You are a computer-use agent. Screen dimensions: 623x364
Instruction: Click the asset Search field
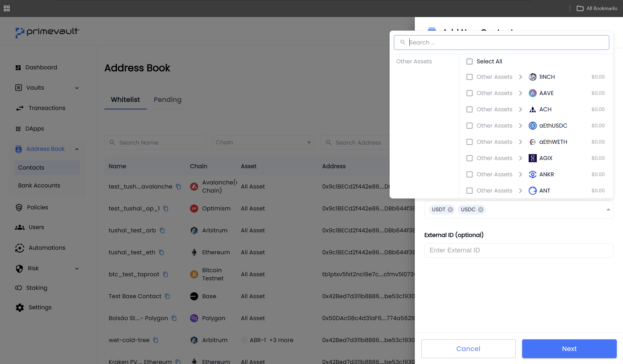[501, 43]
